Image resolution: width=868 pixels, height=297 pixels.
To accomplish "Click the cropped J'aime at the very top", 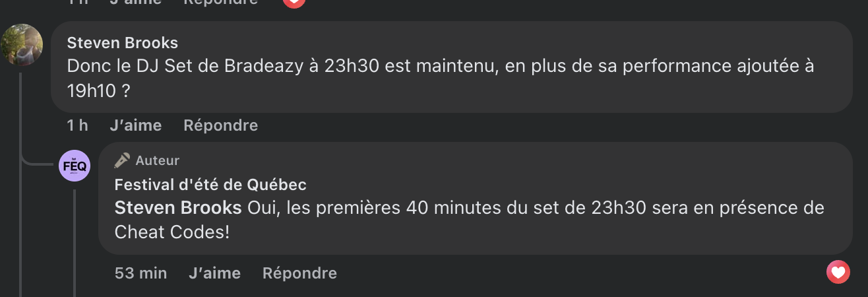I will pyautogui.click(x=135, y=3).
